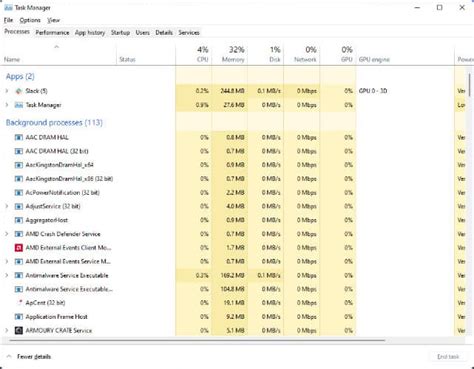Screen dimensions: 474x369
Task: Click the AMD External Events Service icon
Action: click(19, 262)
